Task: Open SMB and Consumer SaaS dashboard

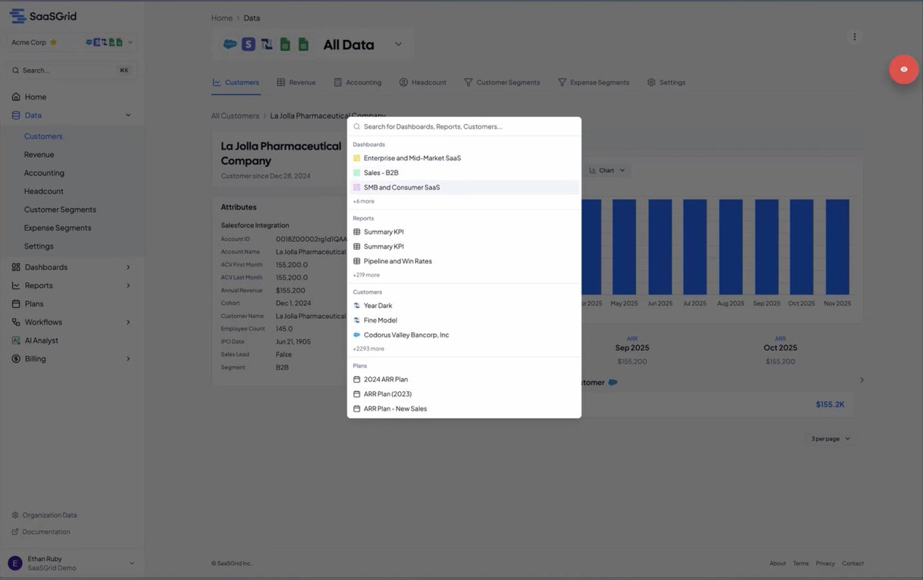Action: click(x=464, y=187)
